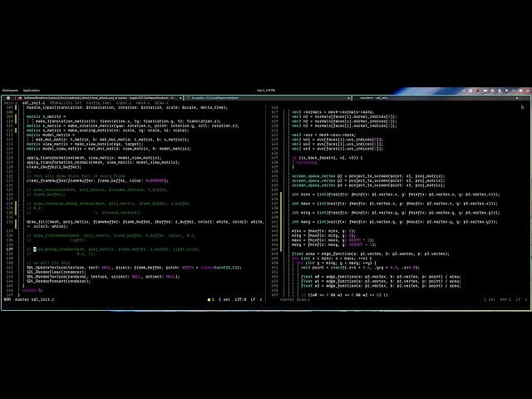Screen dimensions: 532x399
Task: Close the 'hx main.c' terminal tab
Action: 348,98
